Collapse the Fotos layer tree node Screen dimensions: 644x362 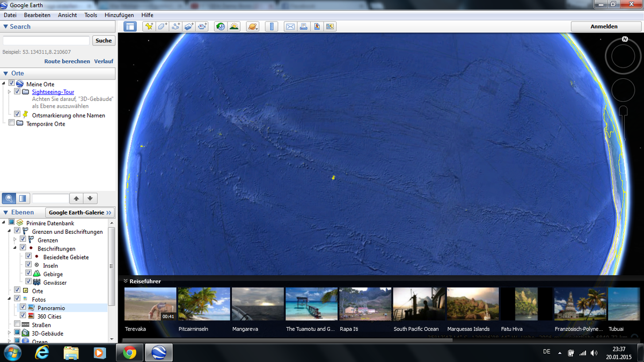[10, 299]
